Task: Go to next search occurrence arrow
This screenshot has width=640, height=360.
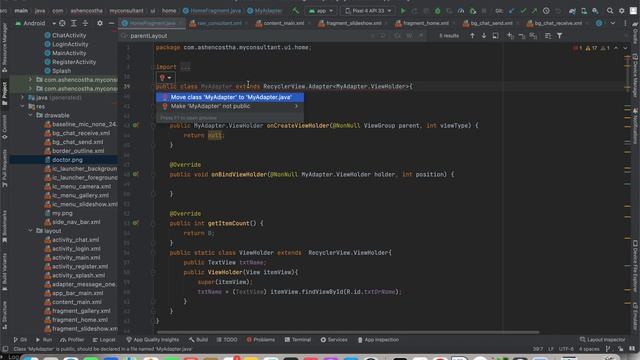Action: pyautogui.click(x=484, y=36)
